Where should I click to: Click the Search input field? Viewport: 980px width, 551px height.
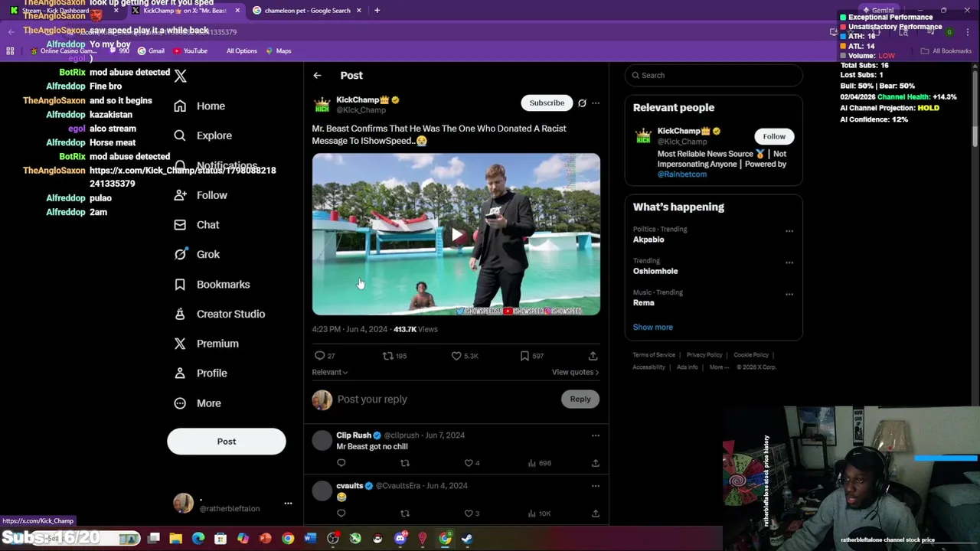click(714, 75)
